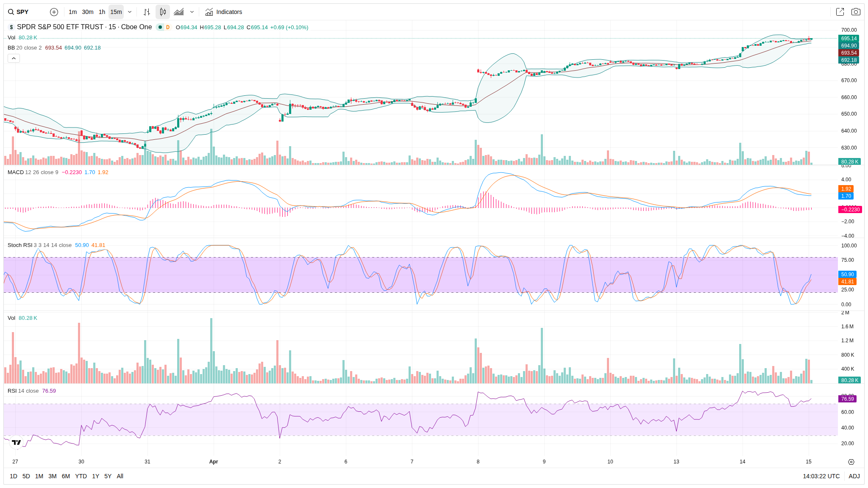Take a snapshot with camera icon
Viewport: 868px width, 488px height.
coord(856,12)
